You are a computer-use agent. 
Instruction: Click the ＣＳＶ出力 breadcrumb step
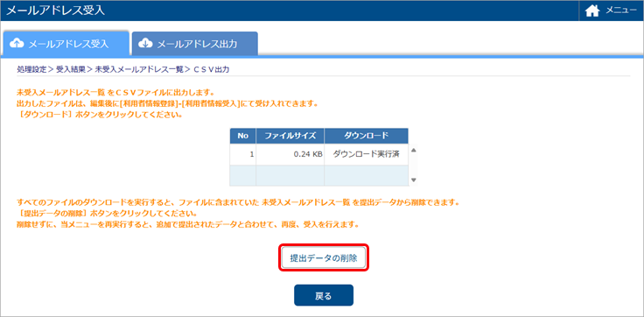[211, 70]
